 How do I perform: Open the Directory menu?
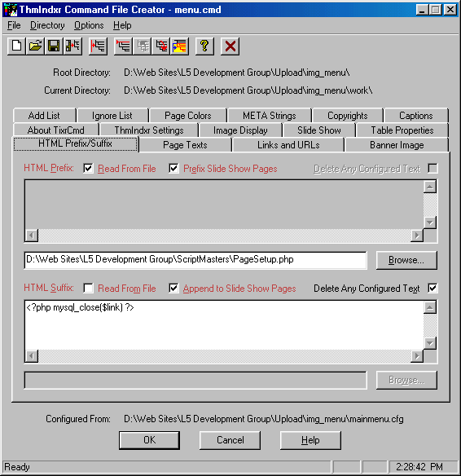(x=47, y=25)
